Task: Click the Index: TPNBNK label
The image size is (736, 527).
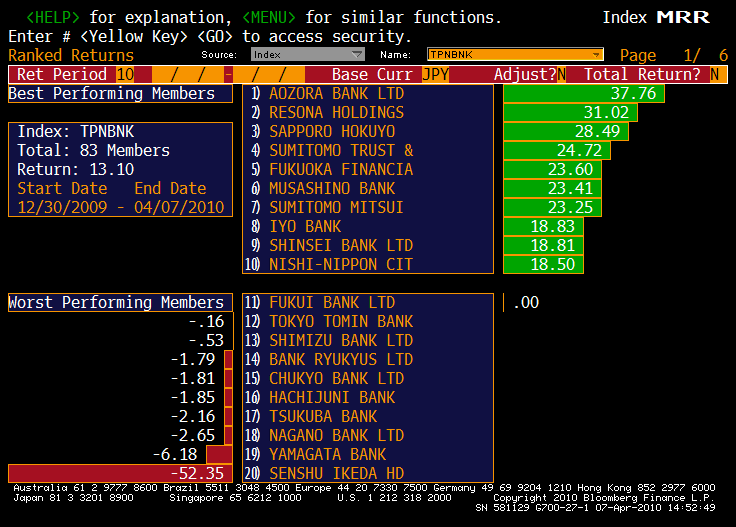Action: click(x=76, y=131)
